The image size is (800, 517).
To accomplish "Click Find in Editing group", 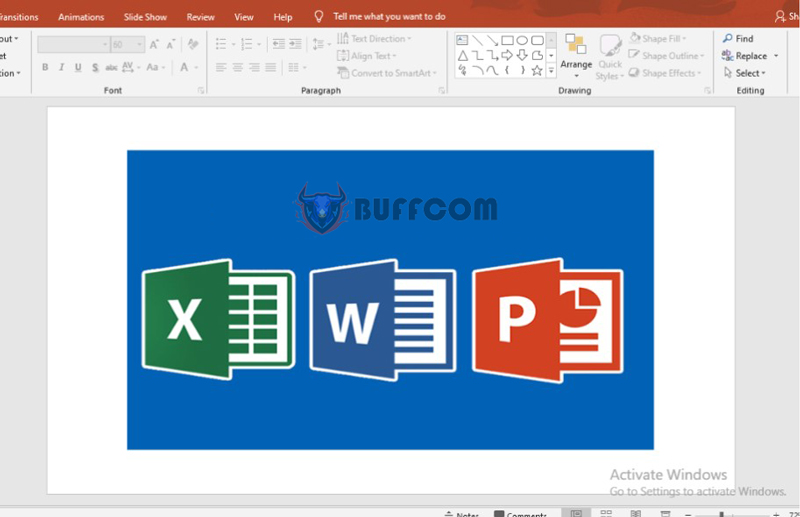I will pyautogui.click(x=738, y=38).
